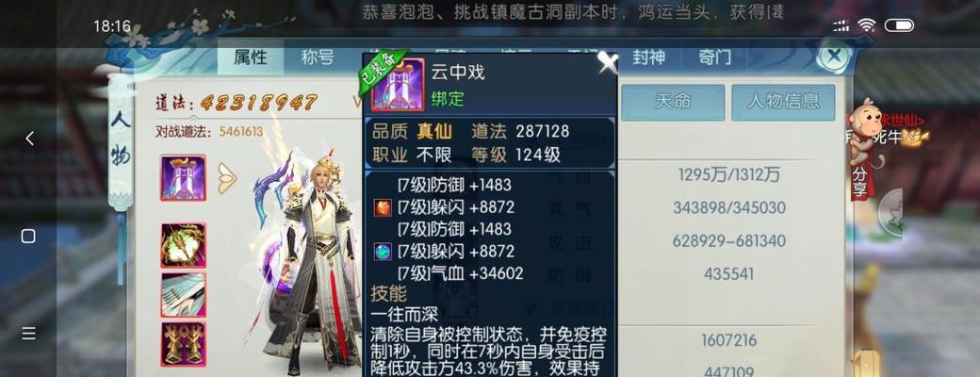Open the green dragon equipment slot
Image resolution: width=980 pixels, height=377 pixels.
tap(183, 245)
